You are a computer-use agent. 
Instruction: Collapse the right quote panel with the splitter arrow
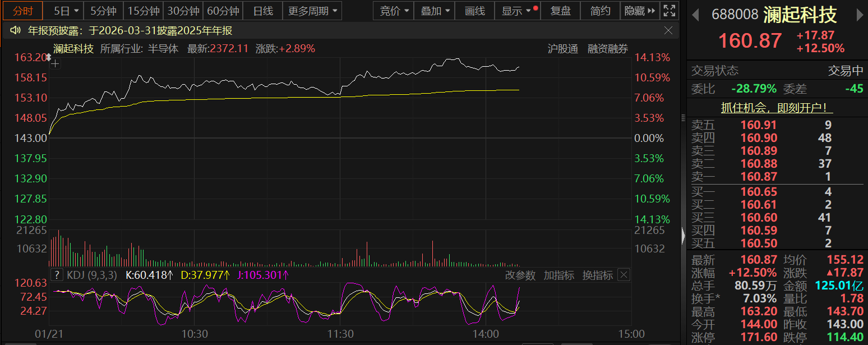click(682, 236)
